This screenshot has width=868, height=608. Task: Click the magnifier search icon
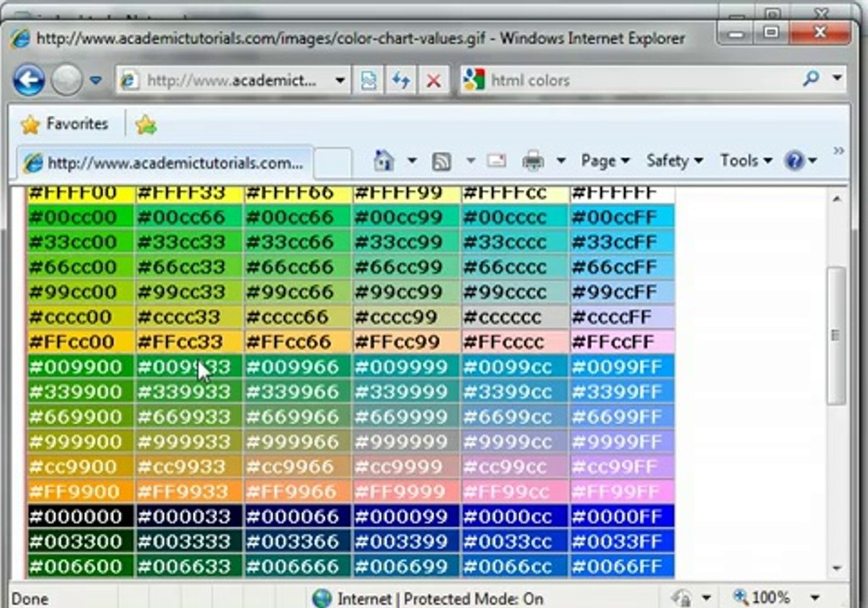[811, 79]
